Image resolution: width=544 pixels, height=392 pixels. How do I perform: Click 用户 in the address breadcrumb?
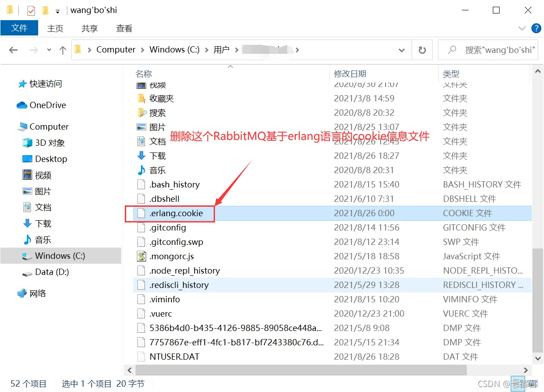click(221, 50)
